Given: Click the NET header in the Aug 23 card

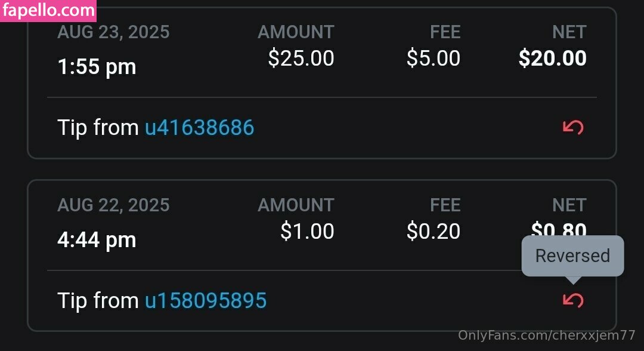Looking at the screenshot, I should 569,32.
